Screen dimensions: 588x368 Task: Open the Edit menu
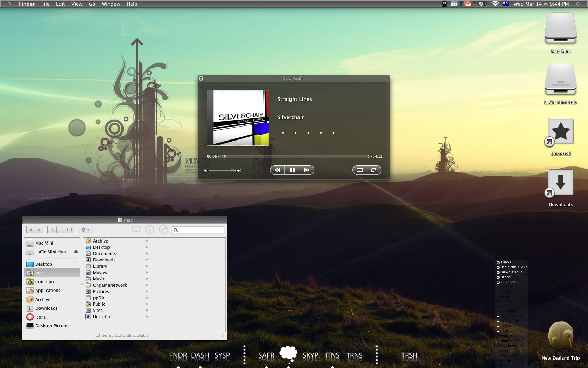pyautogui.click(x=60, y=4)
